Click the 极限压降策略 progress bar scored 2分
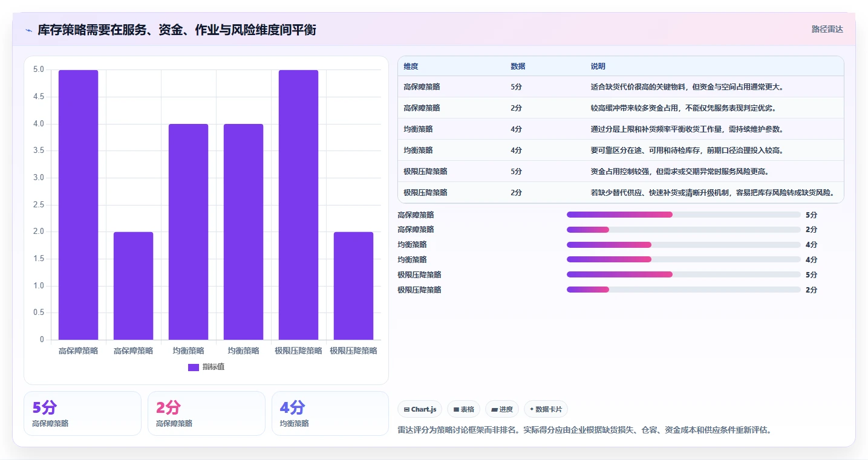Screen dimensions: 868x460 coord(684,290)
